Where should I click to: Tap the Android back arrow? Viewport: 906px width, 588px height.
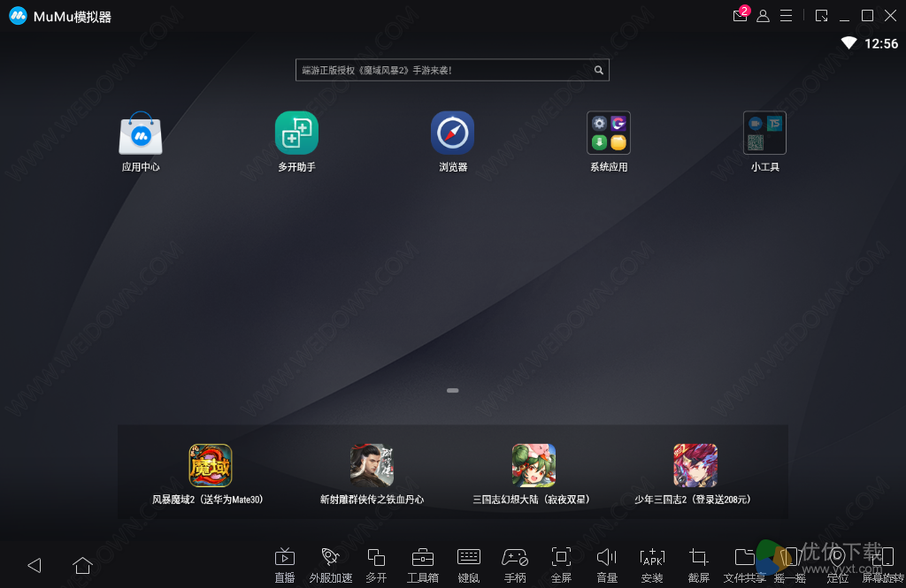[x=35, y=565]
